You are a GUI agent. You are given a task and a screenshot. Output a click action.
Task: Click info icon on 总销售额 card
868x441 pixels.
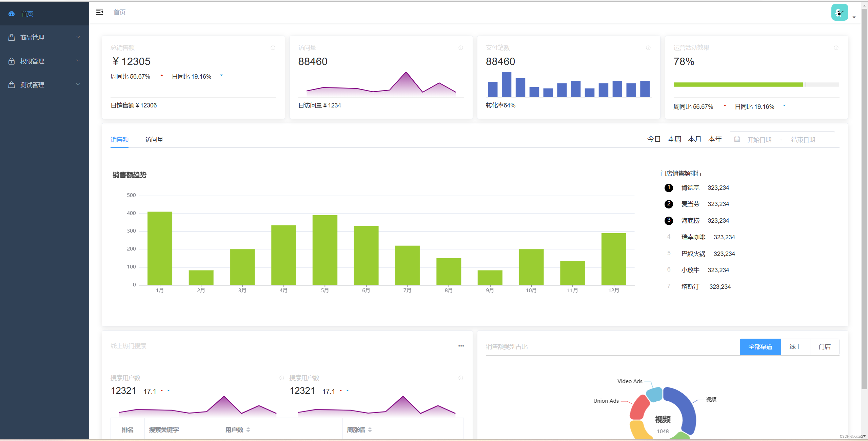click(x=273, y=48)
